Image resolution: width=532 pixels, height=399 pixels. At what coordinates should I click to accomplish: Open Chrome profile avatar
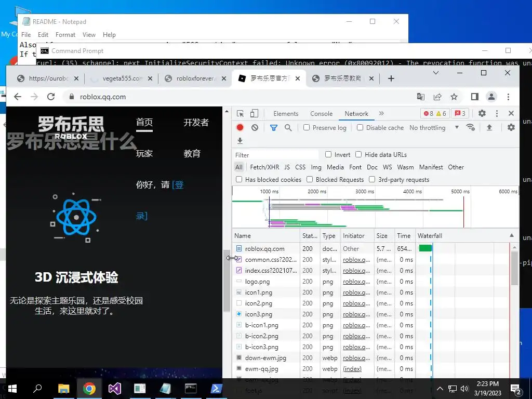point(491,97)
